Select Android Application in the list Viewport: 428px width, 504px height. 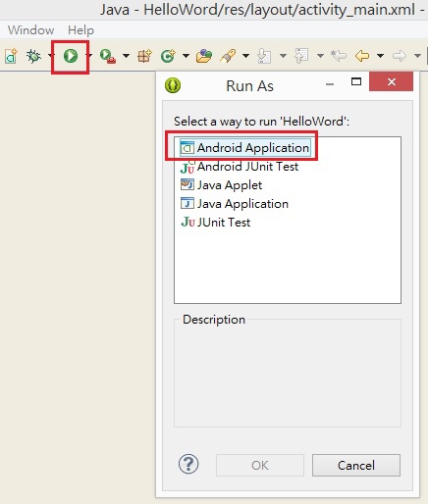point(245,148)
